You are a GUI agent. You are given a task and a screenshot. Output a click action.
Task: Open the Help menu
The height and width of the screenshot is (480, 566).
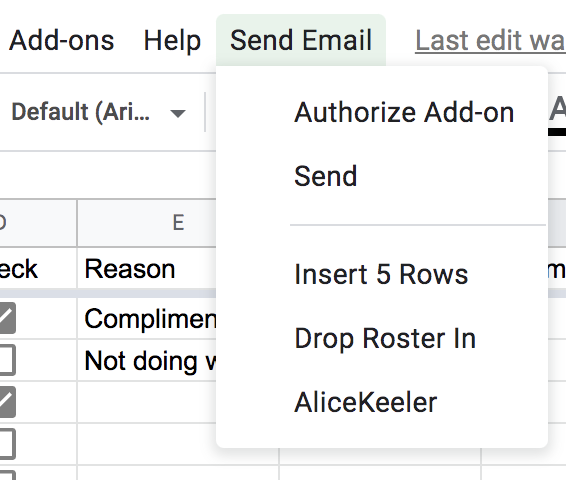coord(172,40)
